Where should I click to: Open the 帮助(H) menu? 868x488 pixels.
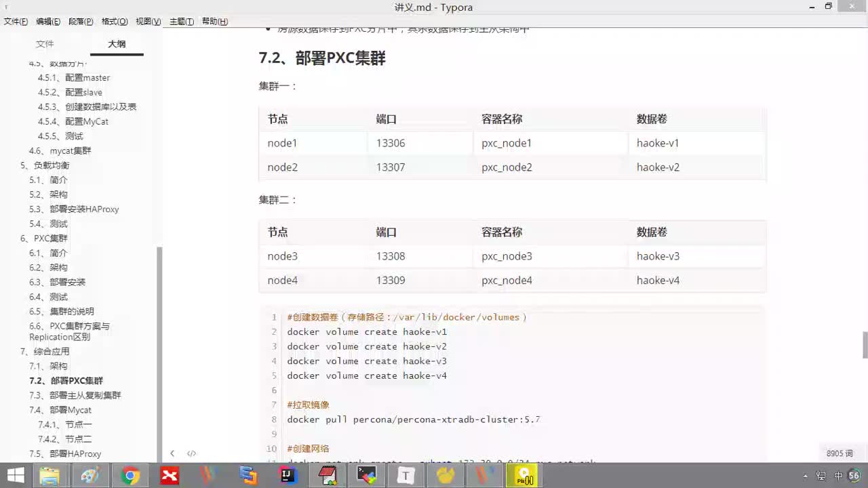tap(215, 22)
